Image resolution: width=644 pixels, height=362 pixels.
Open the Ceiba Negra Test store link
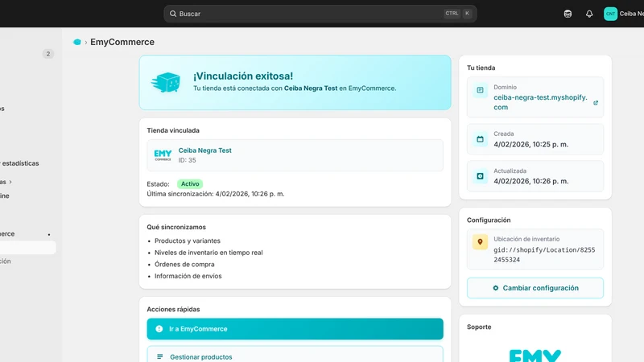pos(205,150)
